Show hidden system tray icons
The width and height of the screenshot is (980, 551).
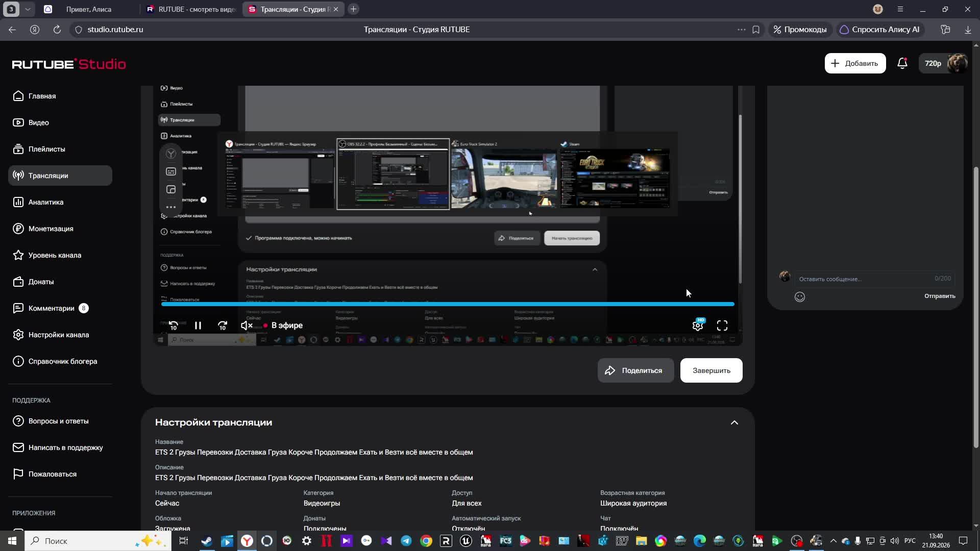tap(834, 541)
